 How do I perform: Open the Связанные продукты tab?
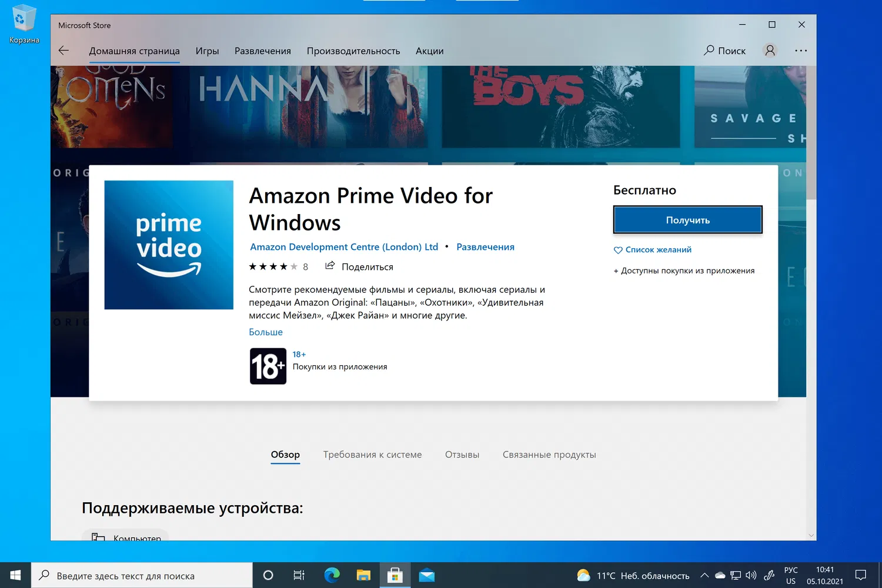(x=549, y=455)
